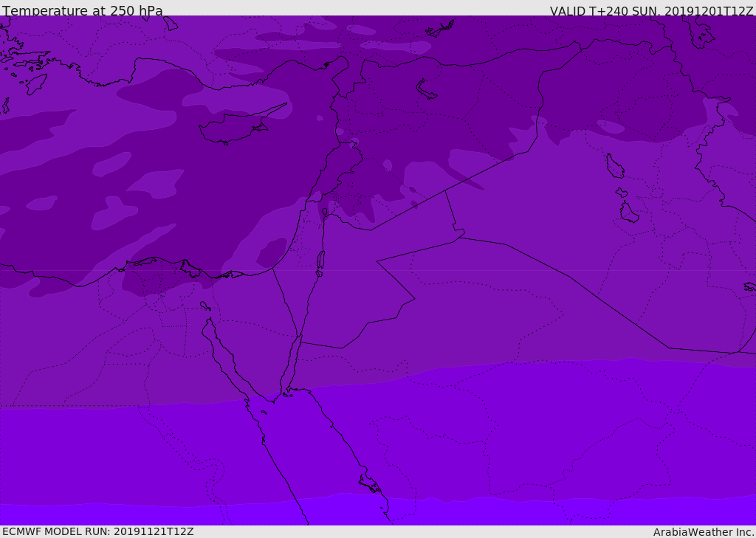Click the 'VALID T+240 SUN. 20191201T12Z' label
The width and height of the screenshot is (756, 538).
[651, 10]
